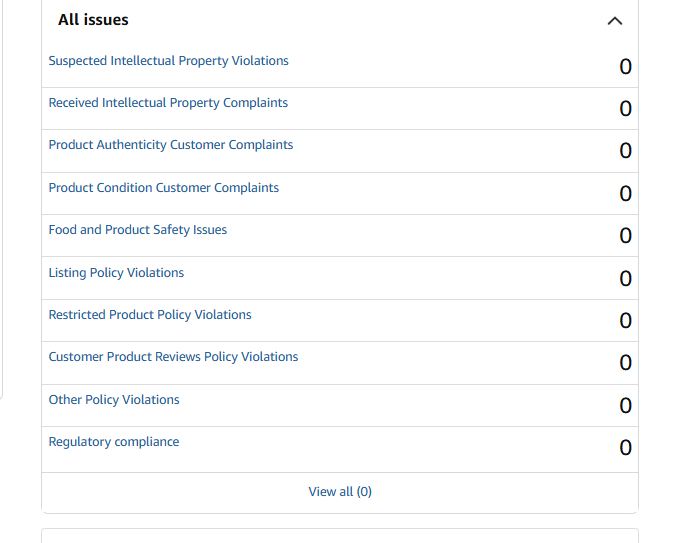
Task: Click the count for Listing Policy Violations
Action: pos(626,279)
